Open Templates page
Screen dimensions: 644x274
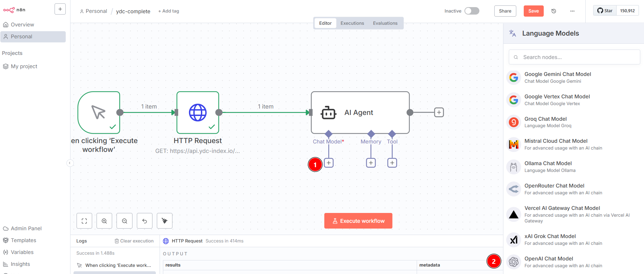(23, 240)
